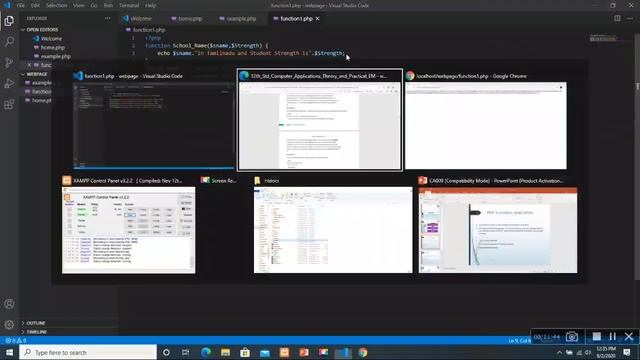Open Google Chrome from taskbar

click(363, 352)
